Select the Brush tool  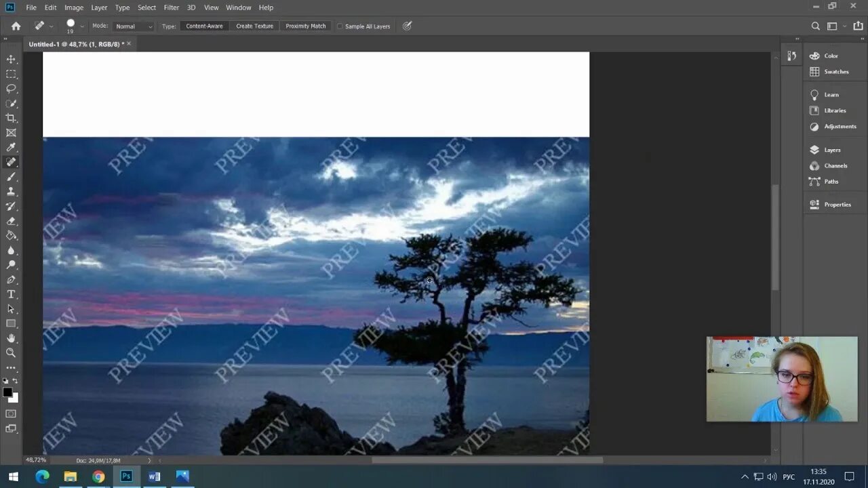point(11,177)
